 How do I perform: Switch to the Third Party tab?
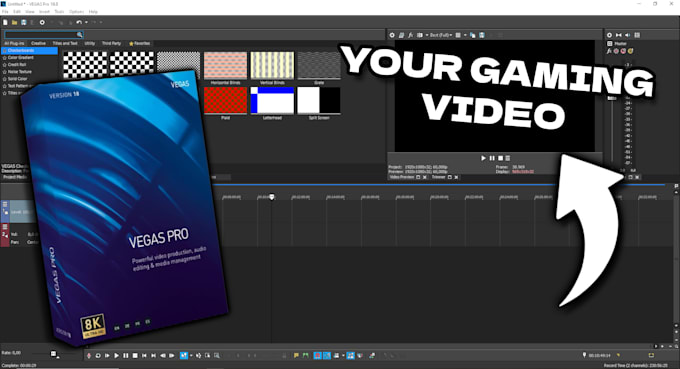(x=111, y=43)
